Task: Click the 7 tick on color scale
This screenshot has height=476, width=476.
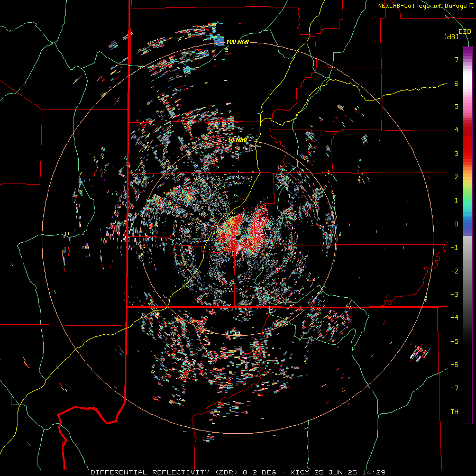Action: (456, 59)
